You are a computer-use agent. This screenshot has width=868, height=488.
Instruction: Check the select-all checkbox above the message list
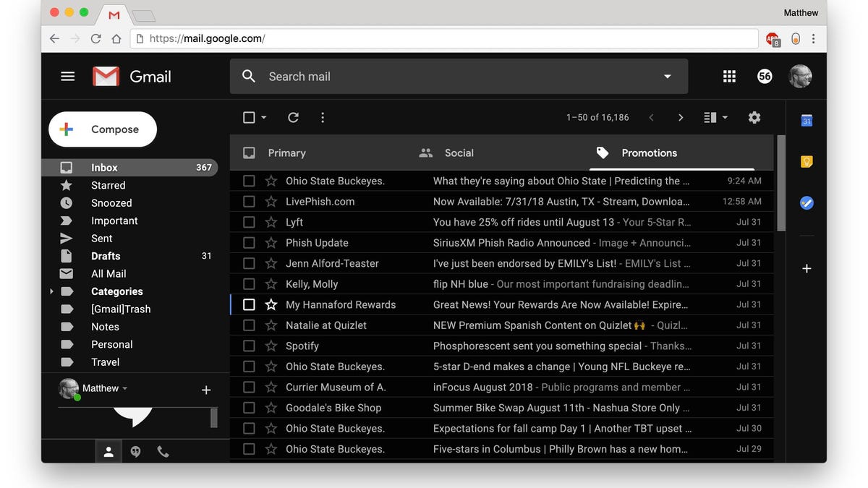(x=249, y=116)
